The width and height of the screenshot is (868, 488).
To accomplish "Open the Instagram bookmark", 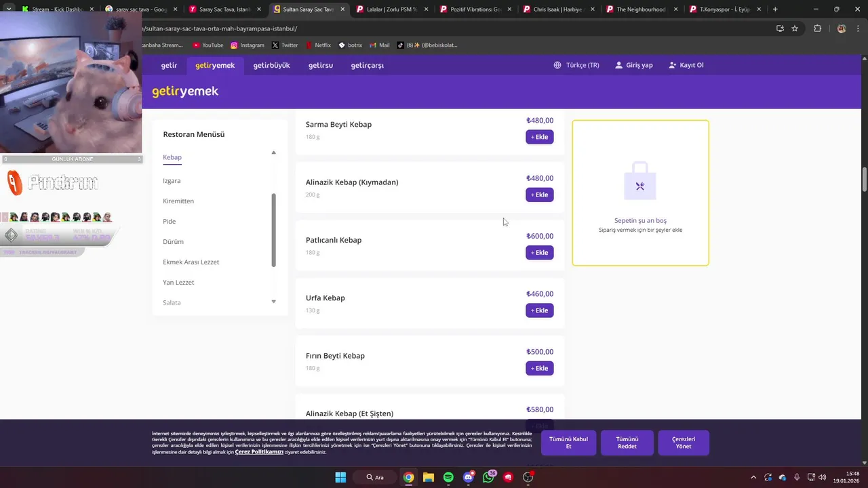I will [x=248, y=45].
